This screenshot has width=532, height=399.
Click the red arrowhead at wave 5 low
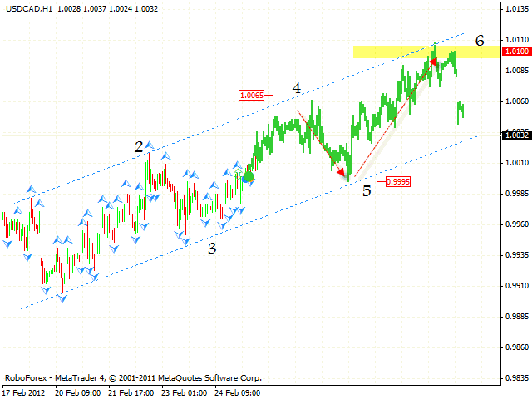coord(339,172)
